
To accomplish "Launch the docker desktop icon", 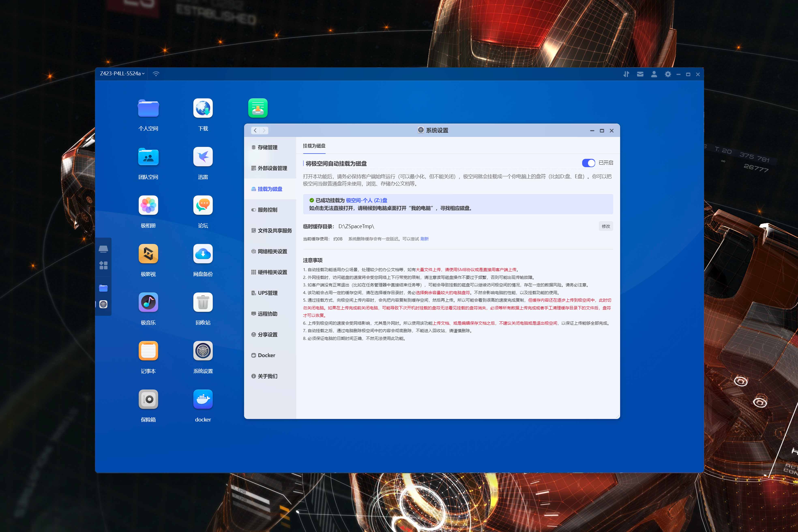I will [203, 399].
